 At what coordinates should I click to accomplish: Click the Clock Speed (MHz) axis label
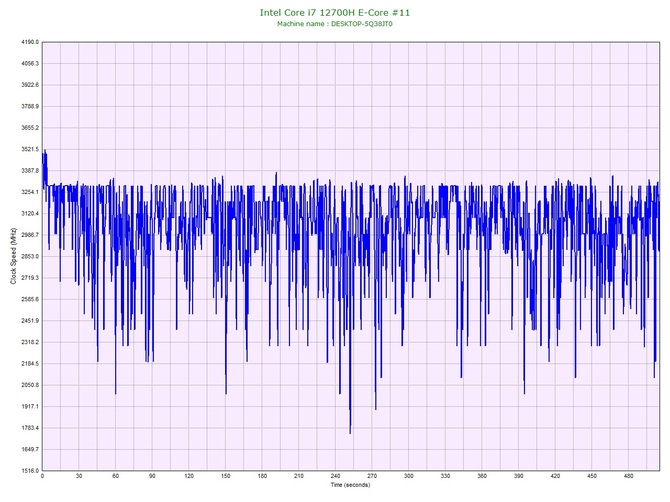13,256
